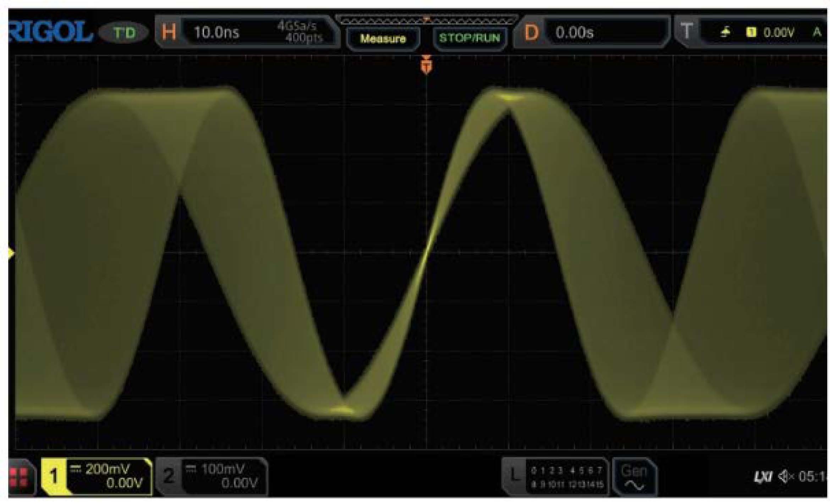Open the D 0.00s delay settings
The height and width of the screenshot is (504, 830).
[x=574, y=33]
